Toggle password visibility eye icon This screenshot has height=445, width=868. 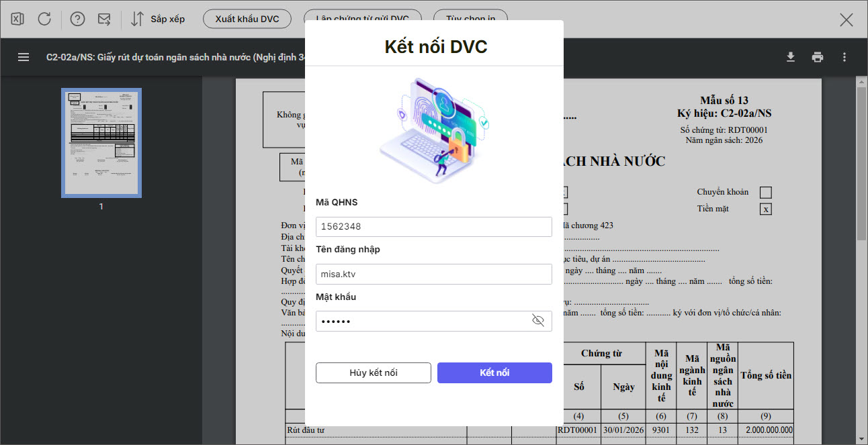click(x=537, y=321)
